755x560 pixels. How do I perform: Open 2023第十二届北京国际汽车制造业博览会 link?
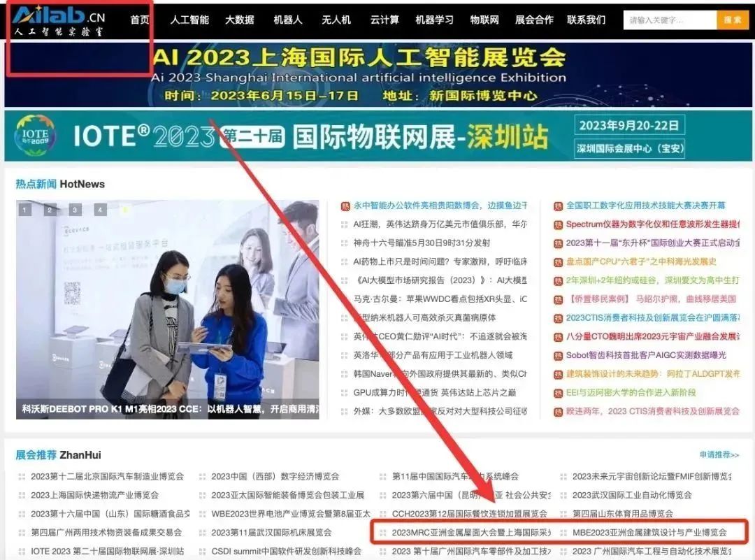[x=108, y=476]
